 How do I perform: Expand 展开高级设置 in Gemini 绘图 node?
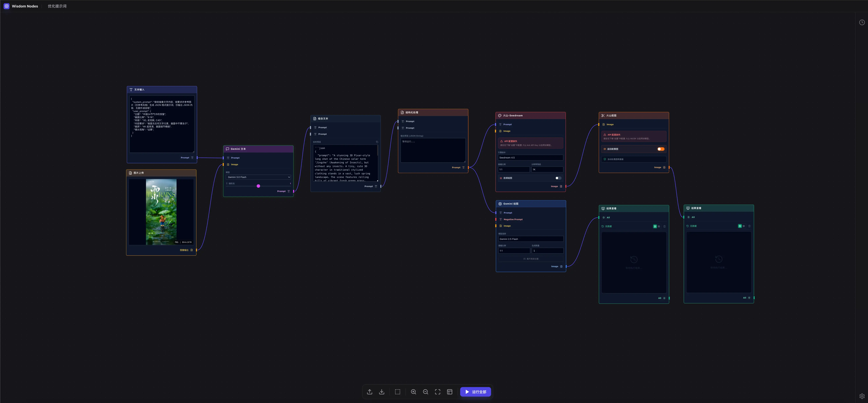point(531,259)
